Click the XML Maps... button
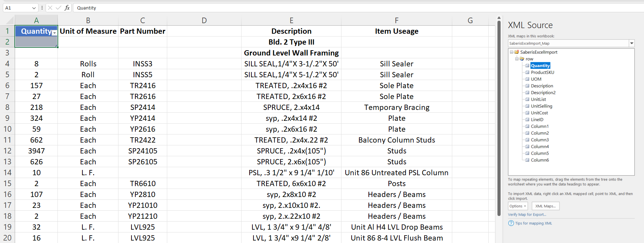Viewport: 644px width, 243px height. (545, 206)
